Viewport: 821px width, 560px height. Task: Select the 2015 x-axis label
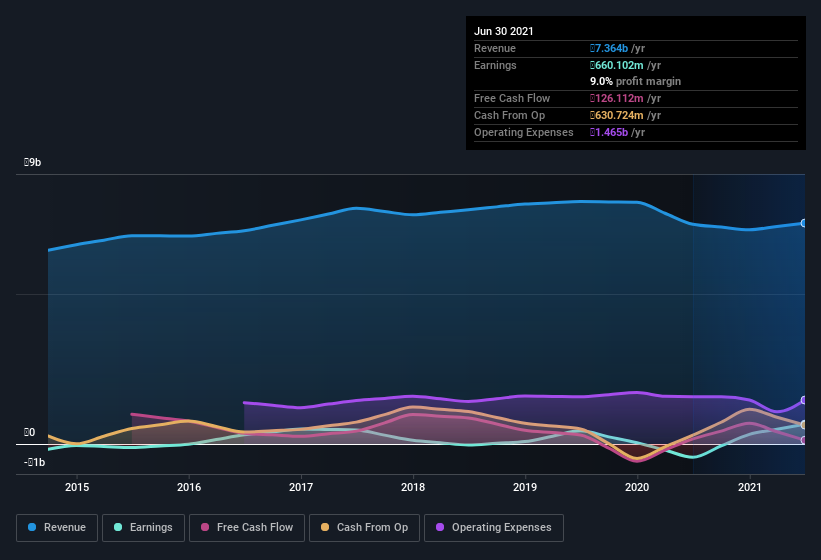click(77, 487)
